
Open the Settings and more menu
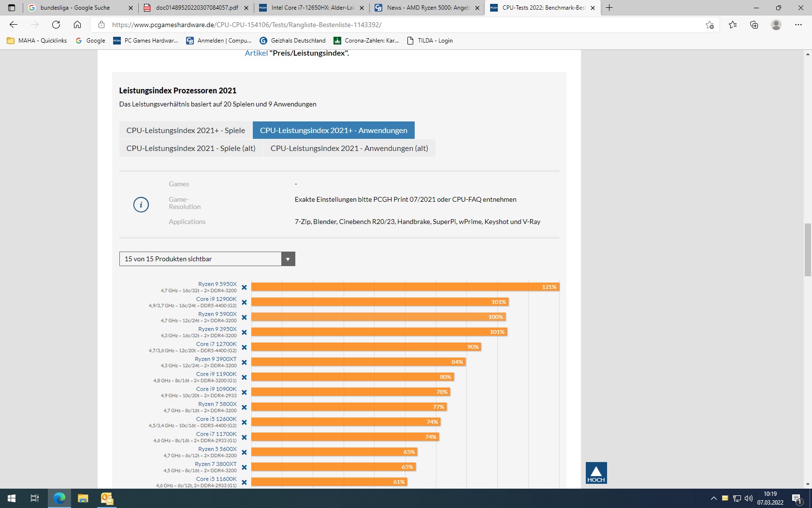coord(798,25)
